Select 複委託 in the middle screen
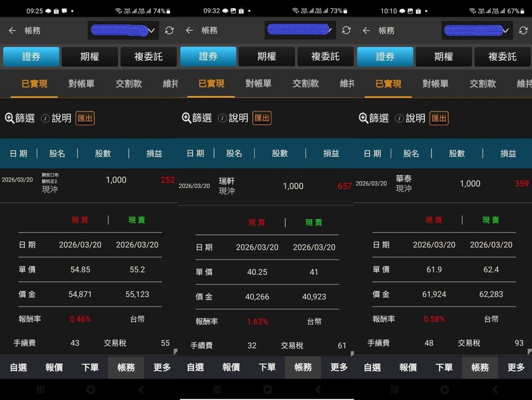This screenshot has width=532, height=400. 325,57
